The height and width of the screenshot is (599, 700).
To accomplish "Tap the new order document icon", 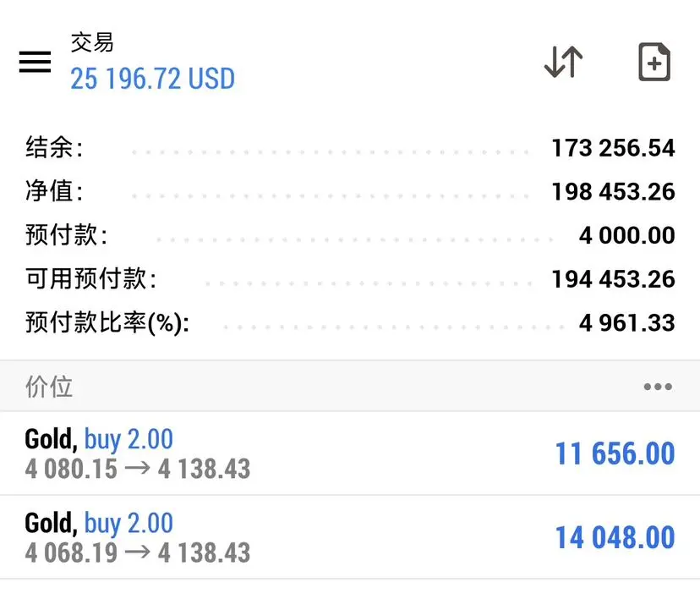I will (x=654, y=62).
